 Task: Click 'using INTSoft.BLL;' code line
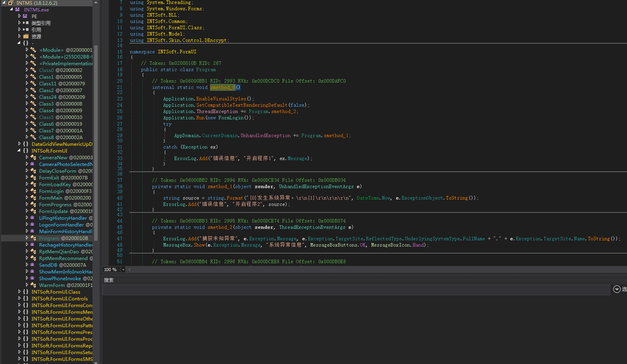[x=155, y=15]
